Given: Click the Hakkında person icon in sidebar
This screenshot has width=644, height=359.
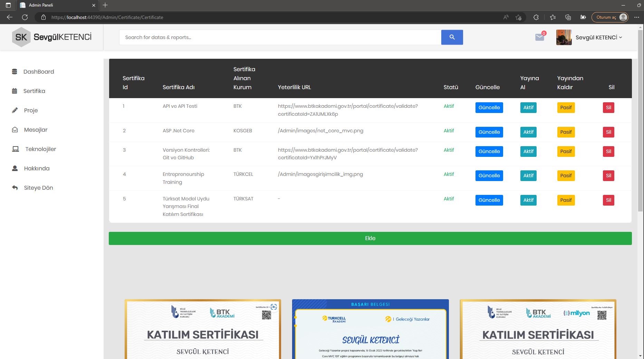Looking at the screenshot, I should pyautogui.click(x=15, y=168).
